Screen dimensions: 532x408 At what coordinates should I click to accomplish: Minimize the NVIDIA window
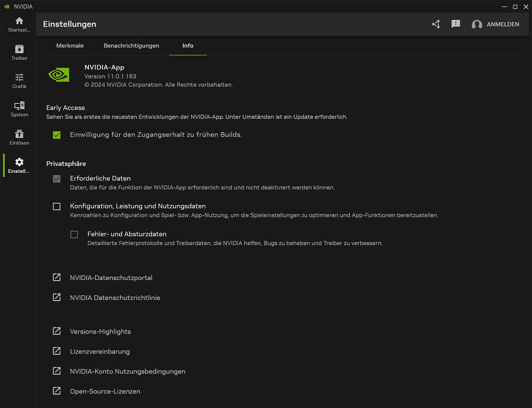click(504, 7)
